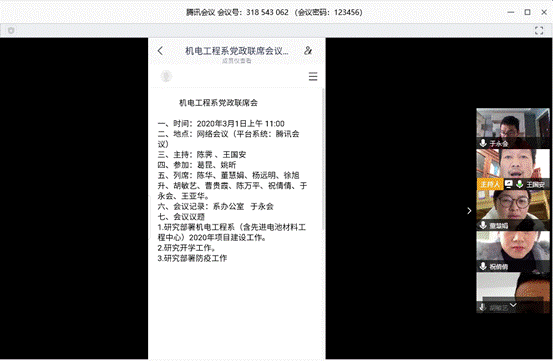
Task: Click the orange 主持人 host badge
Action: tap(490, 184)
